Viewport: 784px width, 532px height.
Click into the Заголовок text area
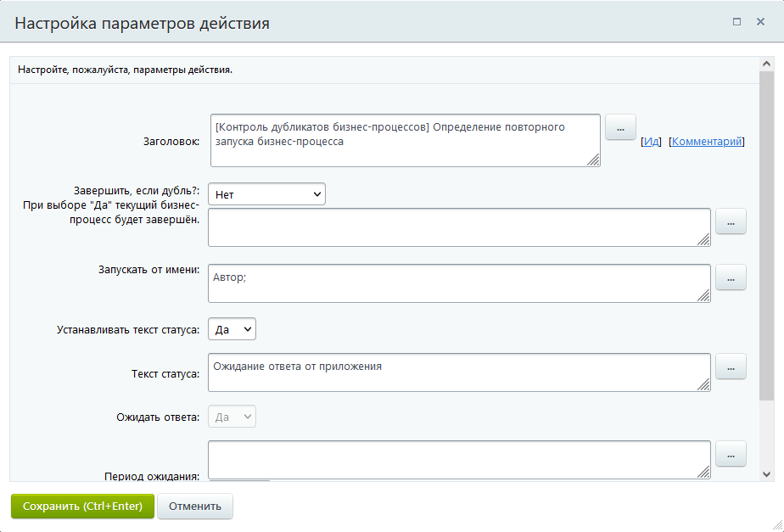(x=404, y=140)
